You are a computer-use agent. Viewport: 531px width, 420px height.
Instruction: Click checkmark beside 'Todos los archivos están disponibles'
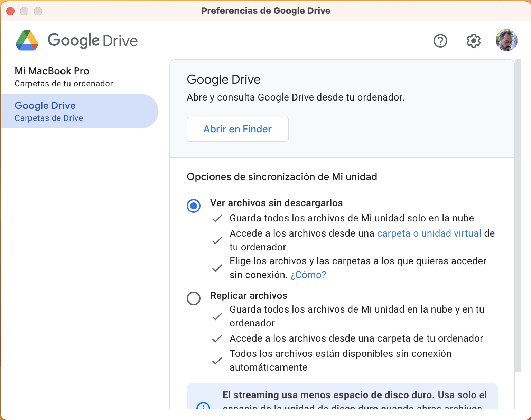(x=217, y=361)
